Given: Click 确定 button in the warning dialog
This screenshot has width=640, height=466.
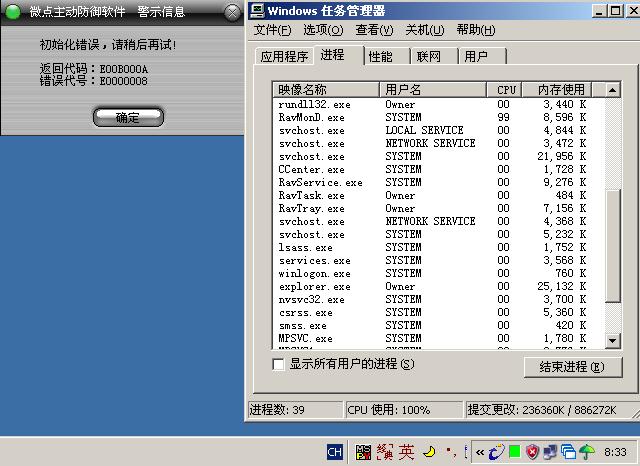Looking at the screenshot, I should (x=128, y=118).
